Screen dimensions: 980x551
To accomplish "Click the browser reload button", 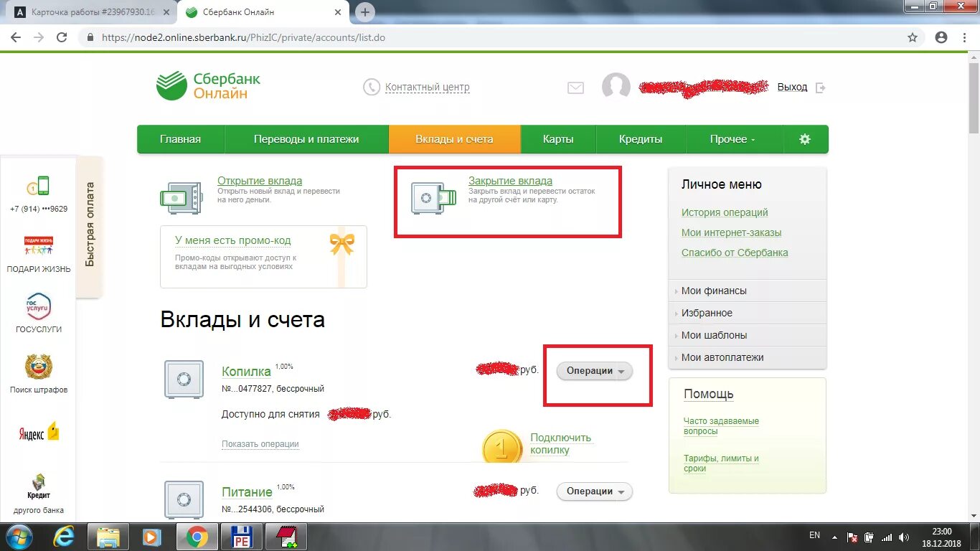I will coord(62,37).
